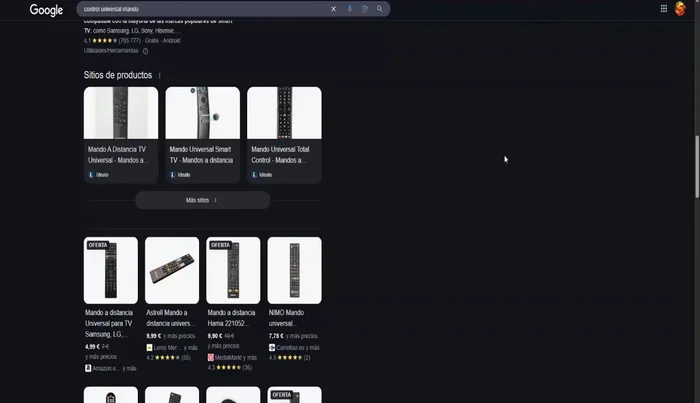Viewport: 700px width, 403px height.
Task: Open search by image (Lens) icon
Action: 365,9
